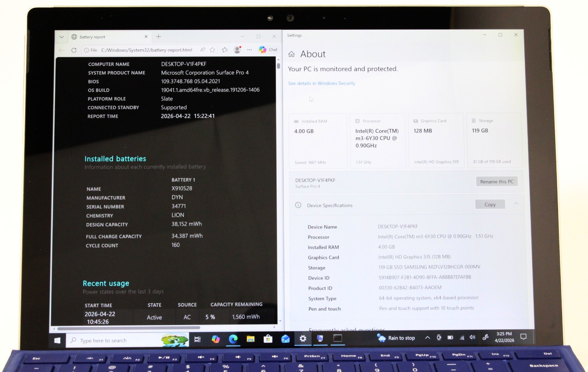Launch Copilot from the taskbar

point(215,339)
